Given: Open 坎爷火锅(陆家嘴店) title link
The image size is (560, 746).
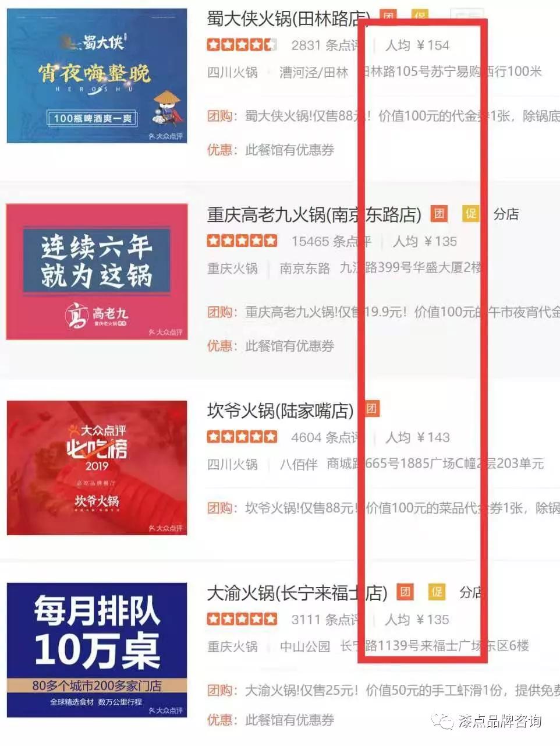Looking at the screenshot, I should point(281,411).
